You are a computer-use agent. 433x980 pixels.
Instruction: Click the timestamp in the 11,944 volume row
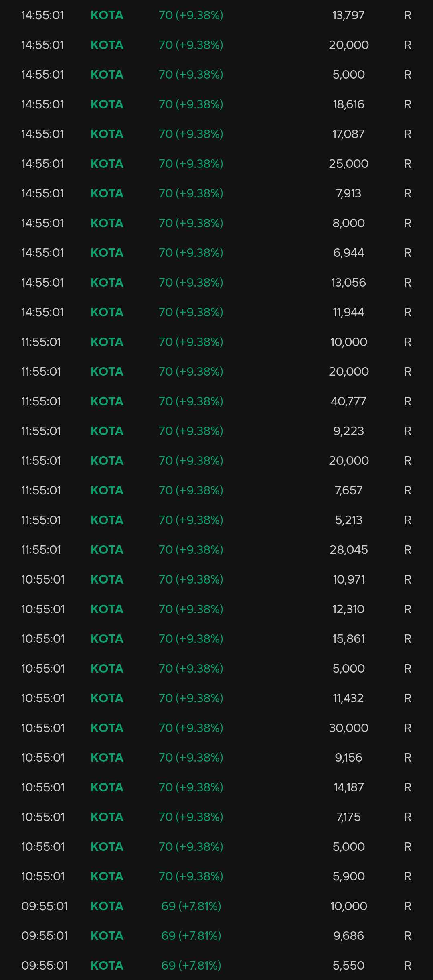[42, 312]
